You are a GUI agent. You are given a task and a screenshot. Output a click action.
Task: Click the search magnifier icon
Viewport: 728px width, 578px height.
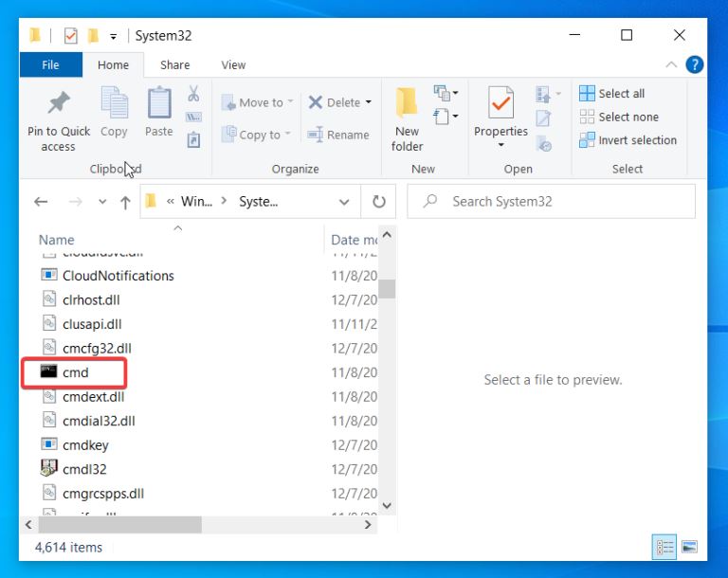430,201
